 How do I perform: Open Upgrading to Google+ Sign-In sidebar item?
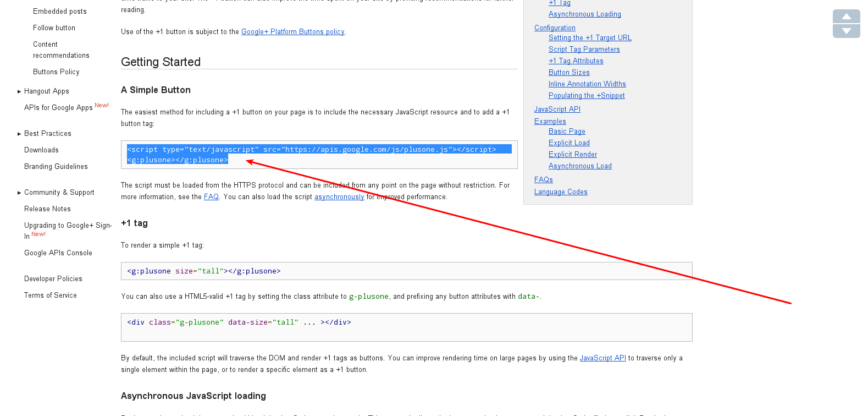(68, 231)
